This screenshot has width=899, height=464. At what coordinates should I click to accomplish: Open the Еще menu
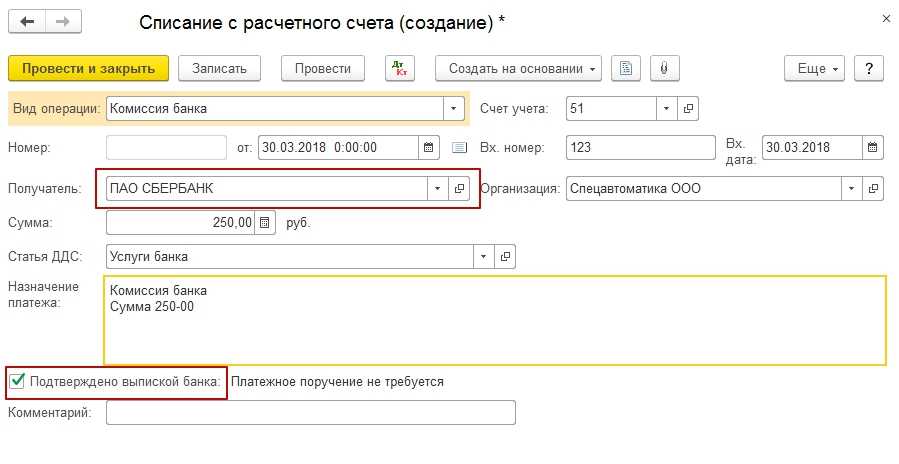[x=814, y=68]
